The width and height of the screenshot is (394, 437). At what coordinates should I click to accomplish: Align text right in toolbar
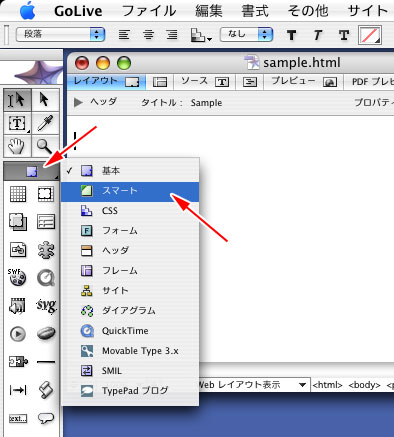(172, 35)
